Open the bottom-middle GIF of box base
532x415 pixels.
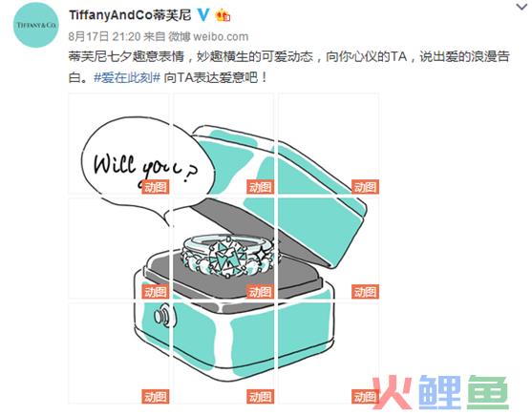coord(223,353)
